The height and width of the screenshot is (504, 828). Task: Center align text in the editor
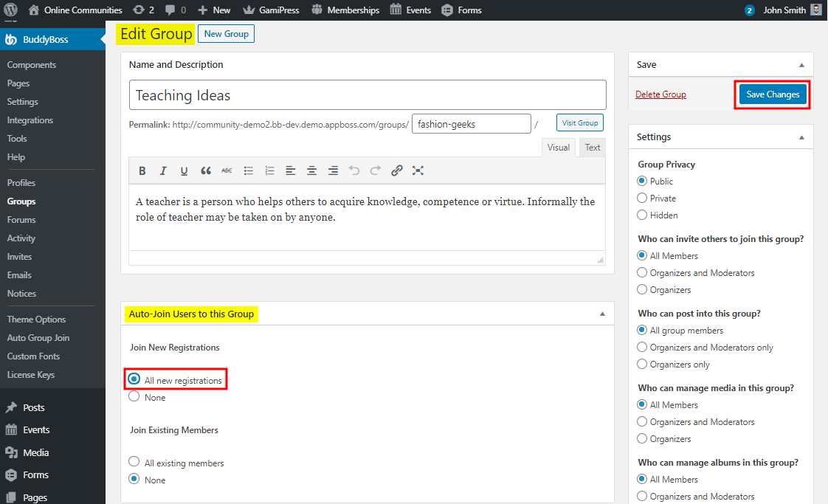pyautogui.click(x=312, y=170)
